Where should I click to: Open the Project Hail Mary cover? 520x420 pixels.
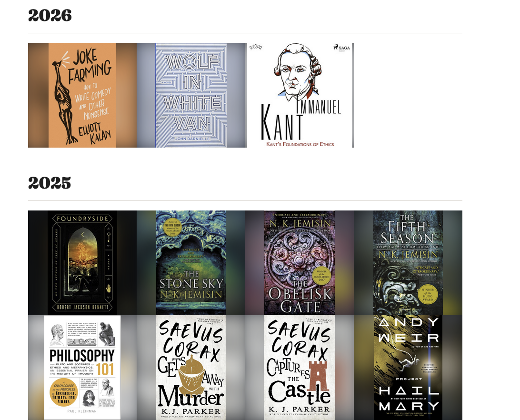[x=408, y=368]
